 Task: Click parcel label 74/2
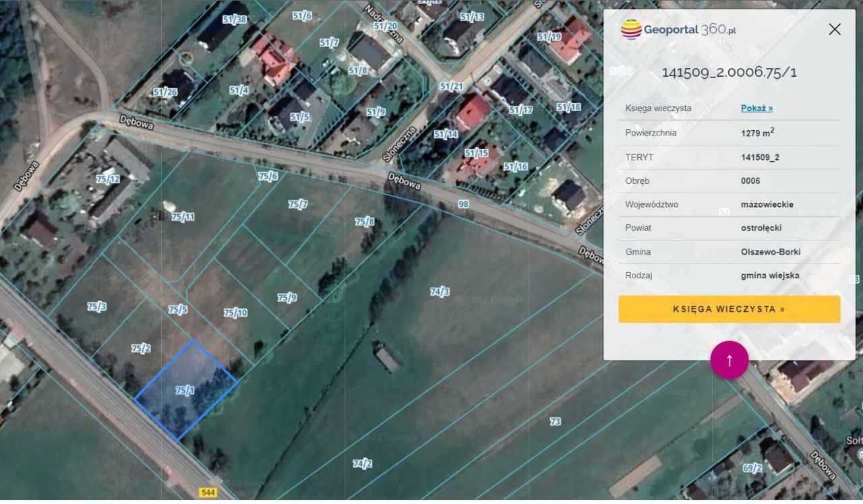click(363, 464)
